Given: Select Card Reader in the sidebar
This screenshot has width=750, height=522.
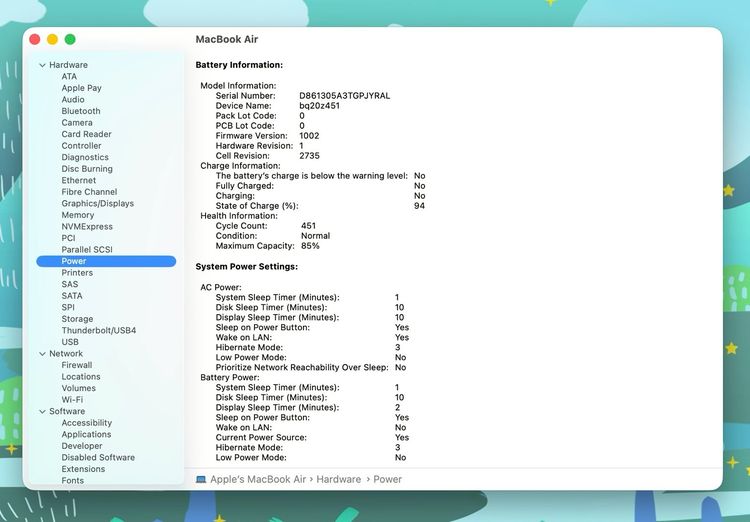Looking at the screenshot, I should [86, 134].
